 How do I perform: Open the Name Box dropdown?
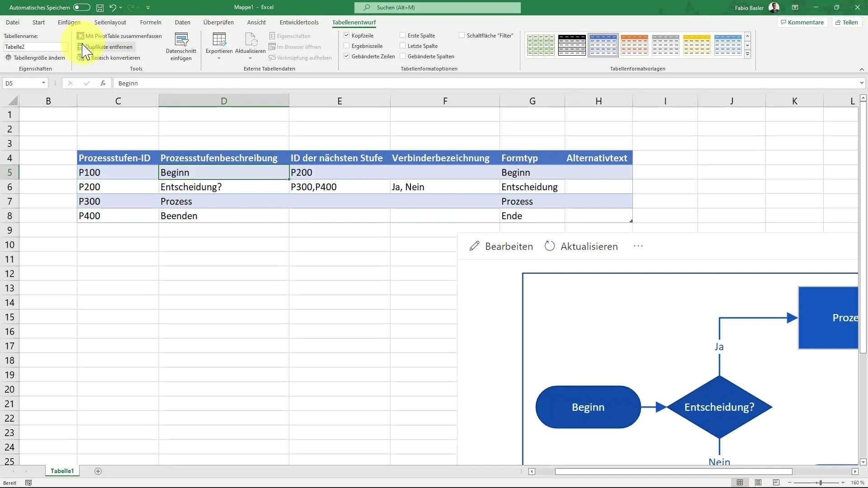point(43,83)
